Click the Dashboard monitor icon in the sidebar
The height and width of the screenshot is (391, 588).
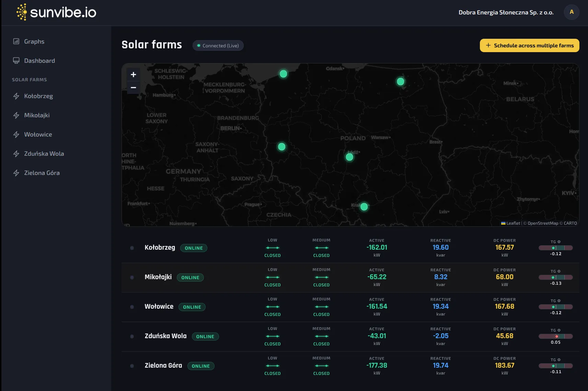pos(16,61)
